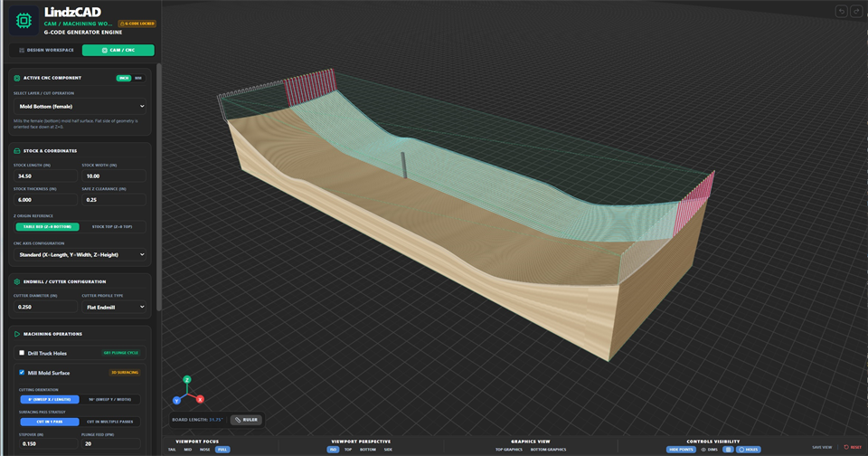
Task: Click the Safe Z Clearance input field
Action: tap(114, 200)
